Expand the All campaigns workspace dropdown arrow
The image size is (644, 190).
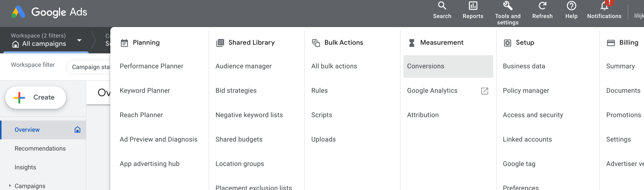(79, 40)
